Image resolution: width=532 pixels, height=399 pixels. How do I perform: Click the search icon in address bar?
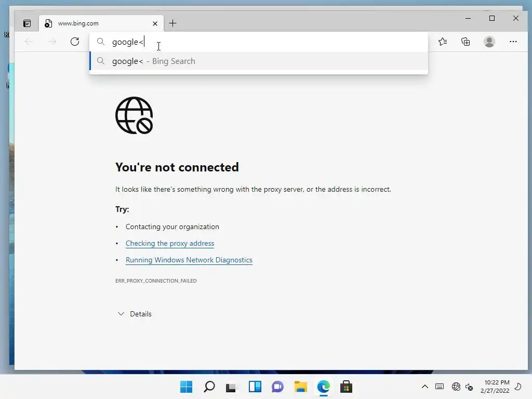click(100, 42)
